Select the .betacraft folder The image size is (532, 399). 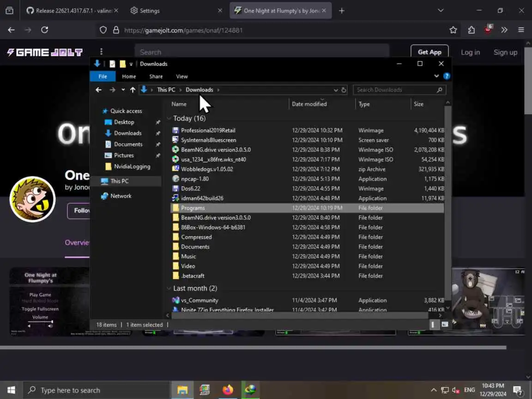193,276
